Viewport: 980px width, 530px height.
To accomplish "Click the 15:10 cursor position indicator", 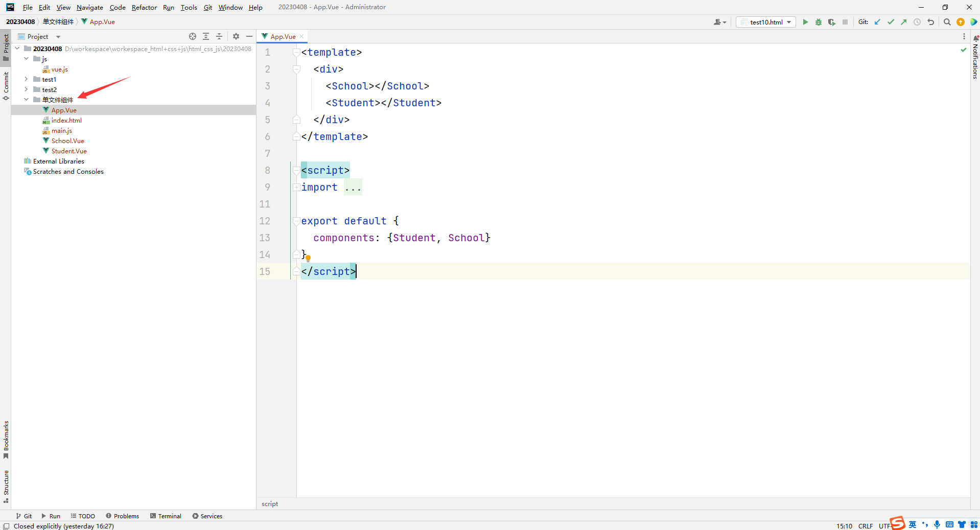I will pyautogui.click(x=844, y=526).
